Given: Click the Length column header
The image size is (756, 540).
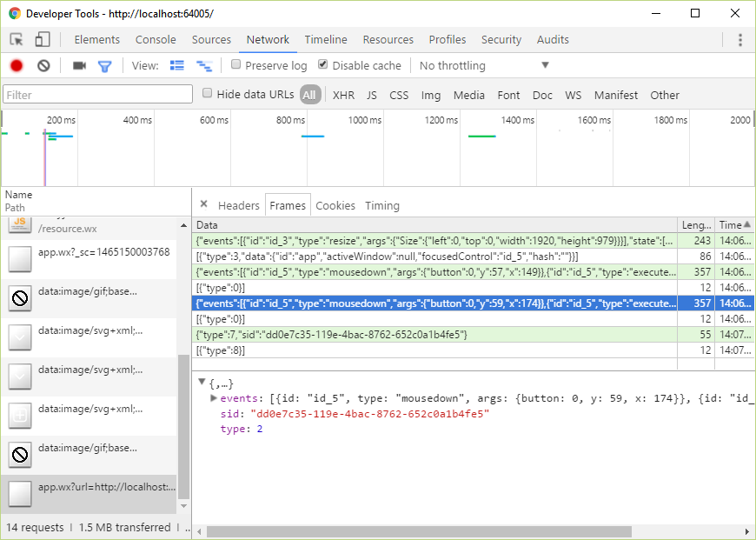Looking at the screenshot, I should pos(696,225).
